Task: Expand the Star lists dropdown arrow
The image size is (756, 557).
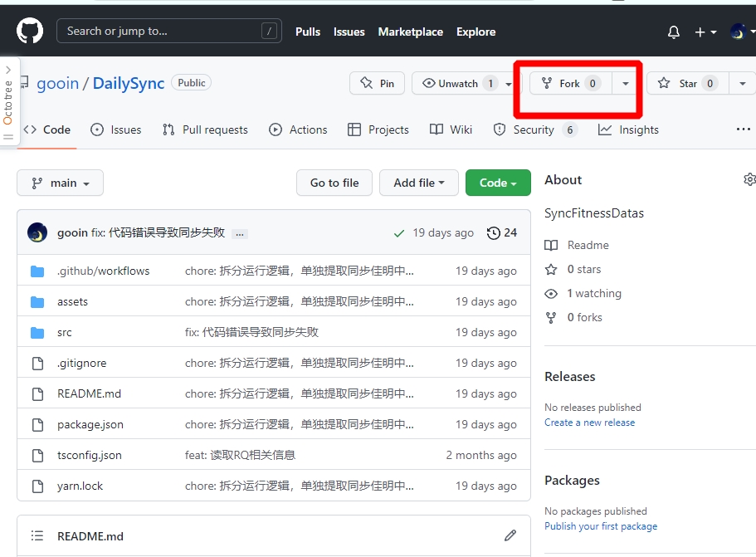Action: (743, 84)
